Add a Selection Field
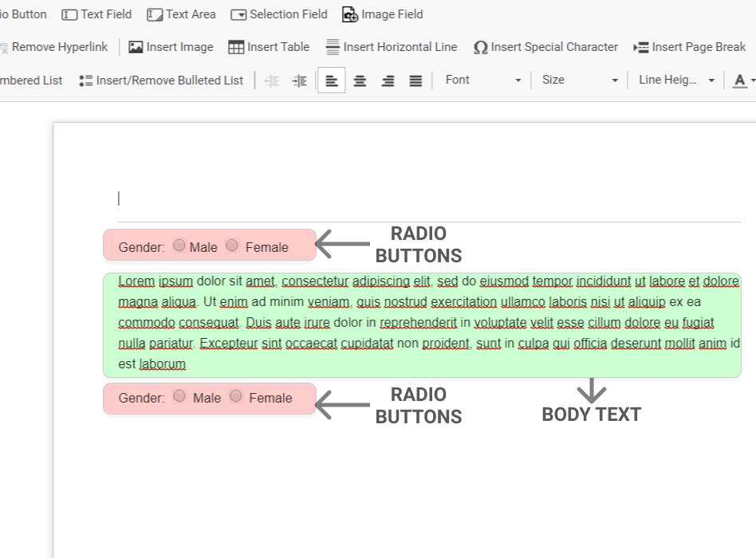Image resolution: width=756 pixels, height=558 pixels. (x=279, y=14)
